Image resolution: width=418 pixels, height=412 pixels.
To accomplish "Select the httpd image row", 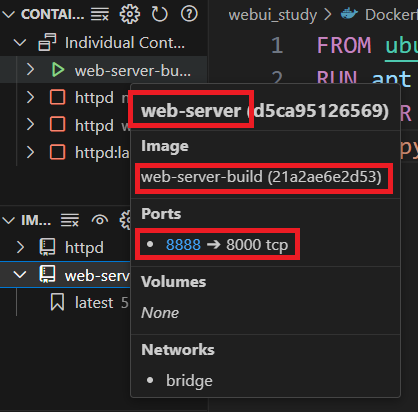I will tap(65, 248).
